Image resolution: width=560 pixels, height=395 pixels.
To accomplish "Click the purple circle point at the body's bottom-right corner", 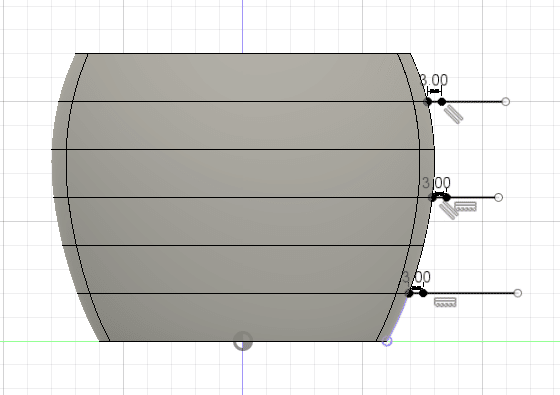I will 387,341.
